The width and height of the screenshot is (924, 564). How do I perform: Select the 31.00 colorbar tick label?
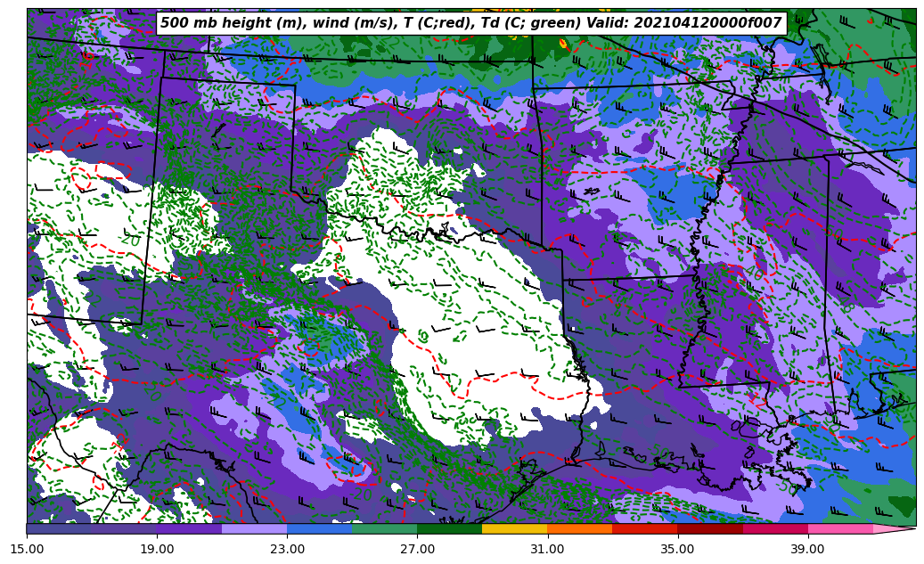pos(547,549)
